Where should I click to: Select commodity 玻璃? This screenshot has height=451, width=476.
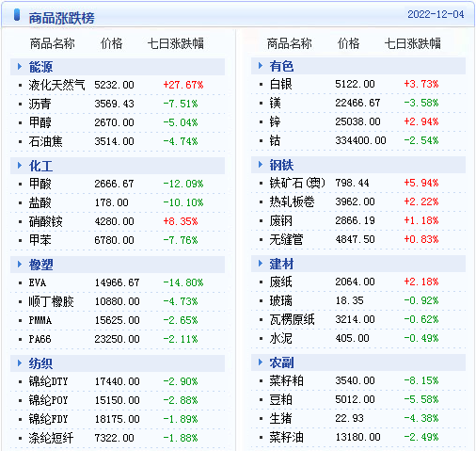[280, 300]
